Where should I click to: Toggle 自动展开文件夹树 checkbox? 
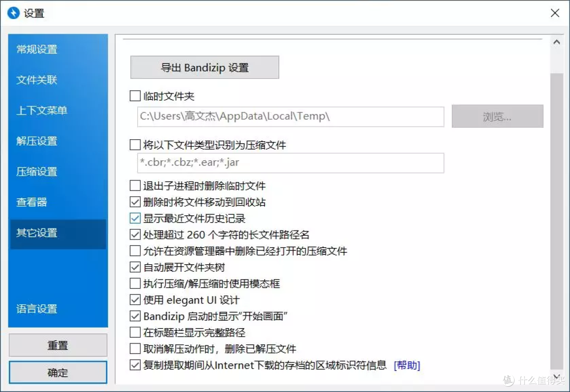coord(135,267)
